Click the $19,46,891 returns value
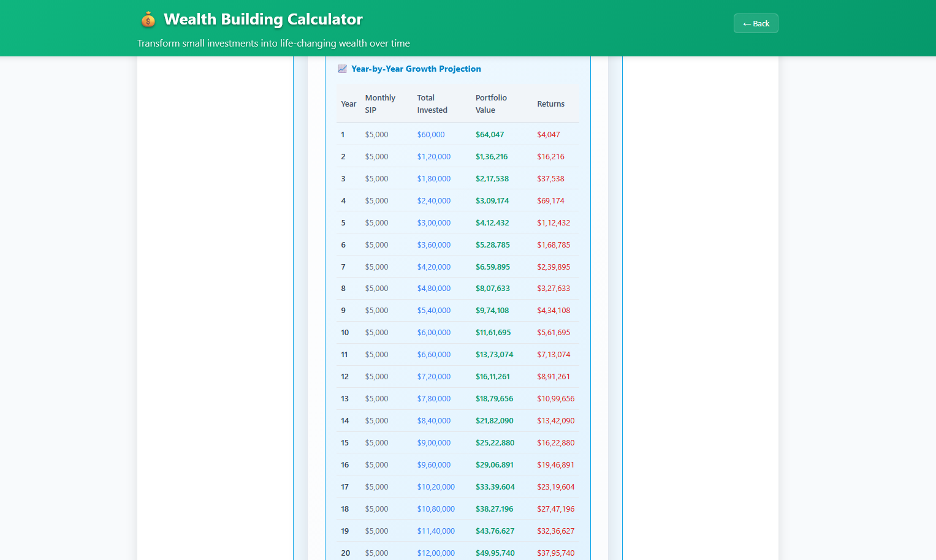This screenshot has height=560, width=936. [x=556, y=464]
